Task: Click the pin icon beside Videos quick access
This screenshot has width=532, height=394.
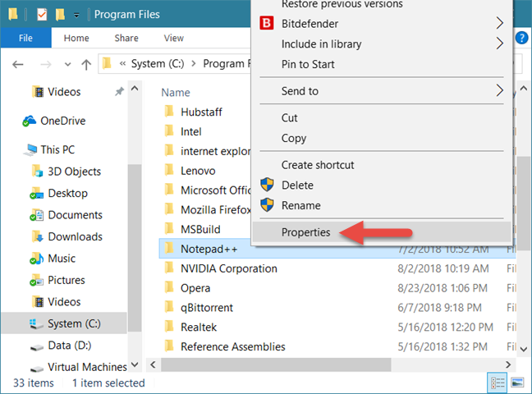Action: [x=119, y=91]
